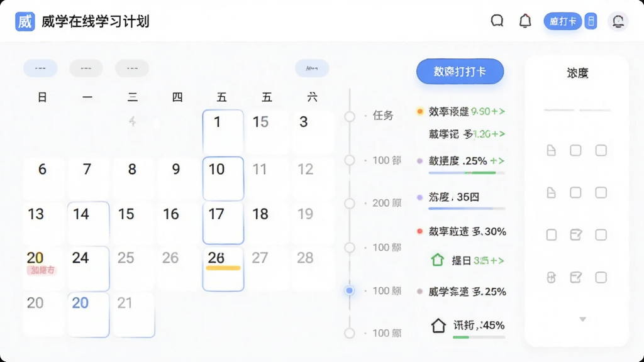
Task: Select calendar date 21
Action: tap(134, 314)
